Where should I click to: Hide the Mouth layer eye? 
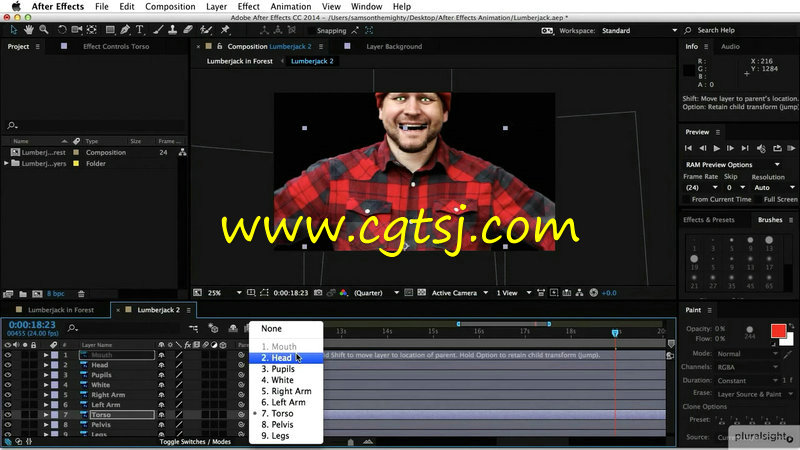pos(8,355)
